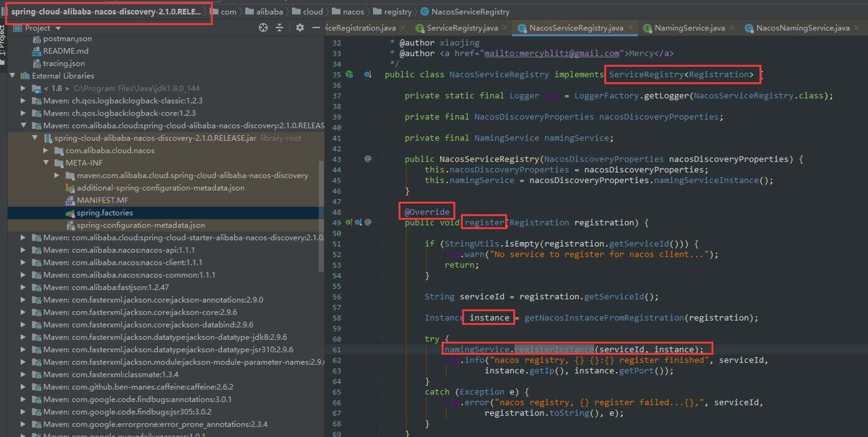
Task: Select Maven nacos-client:1.1.1 library
Action: [123, 263]
